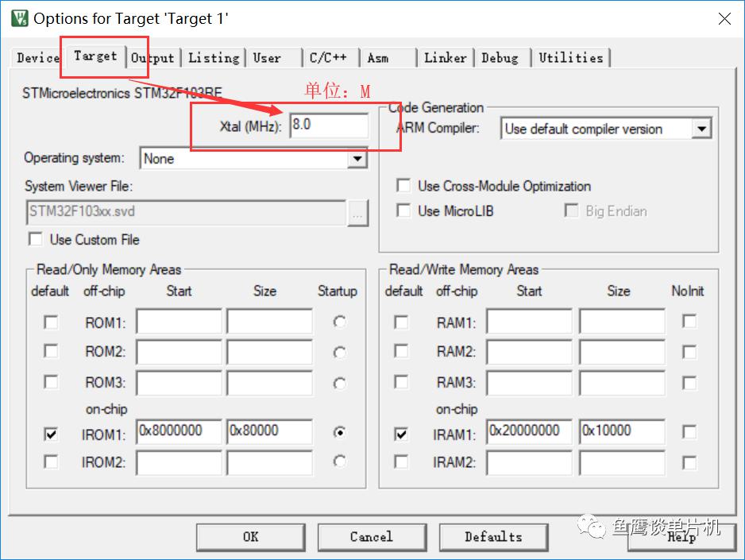Check the default box for IROM2

click(x=51, y=462)
